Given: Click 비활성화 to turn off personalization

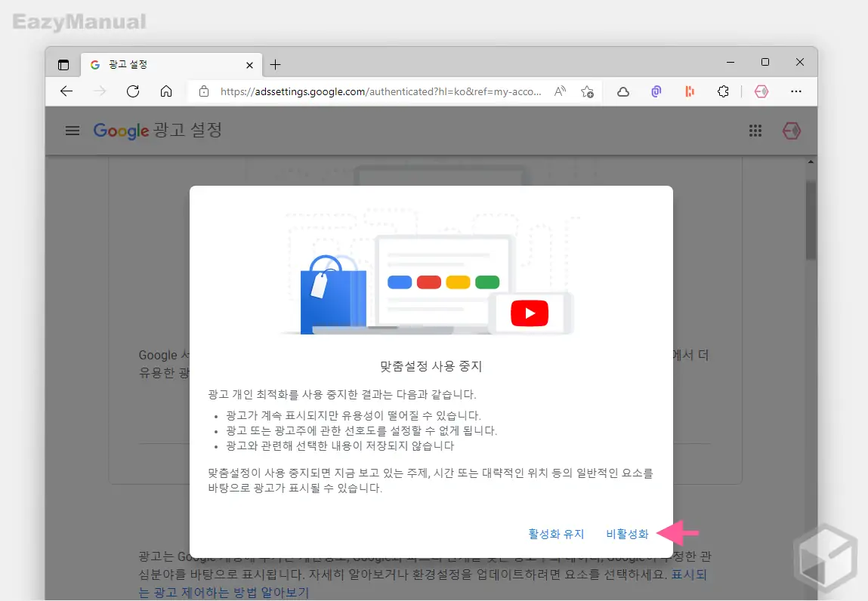Looking at the screenshot, I should click(627, 534).
